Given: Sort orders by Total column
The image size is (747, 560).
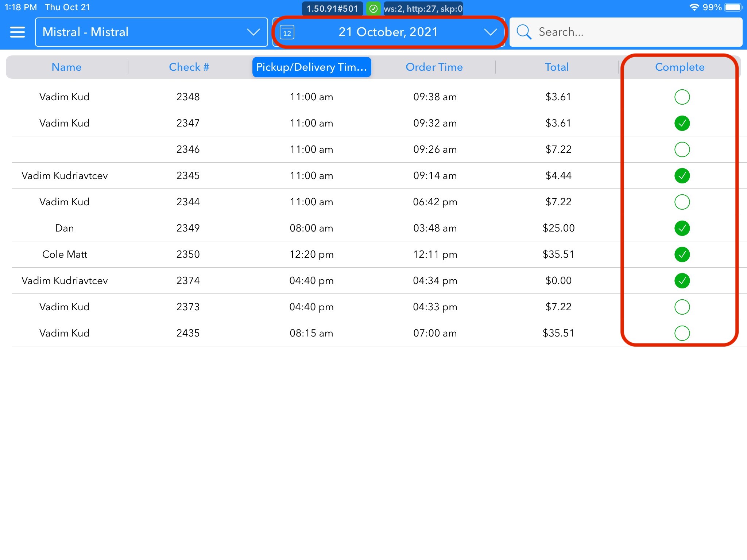Looking at the screenshot, I should 557,67.
